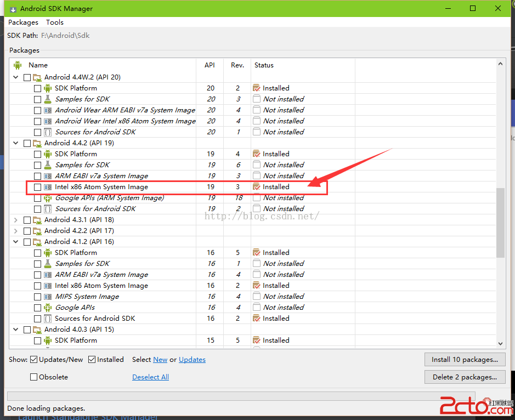
Task: Click the Delete 2 packages button
Action: pos(465,377)
